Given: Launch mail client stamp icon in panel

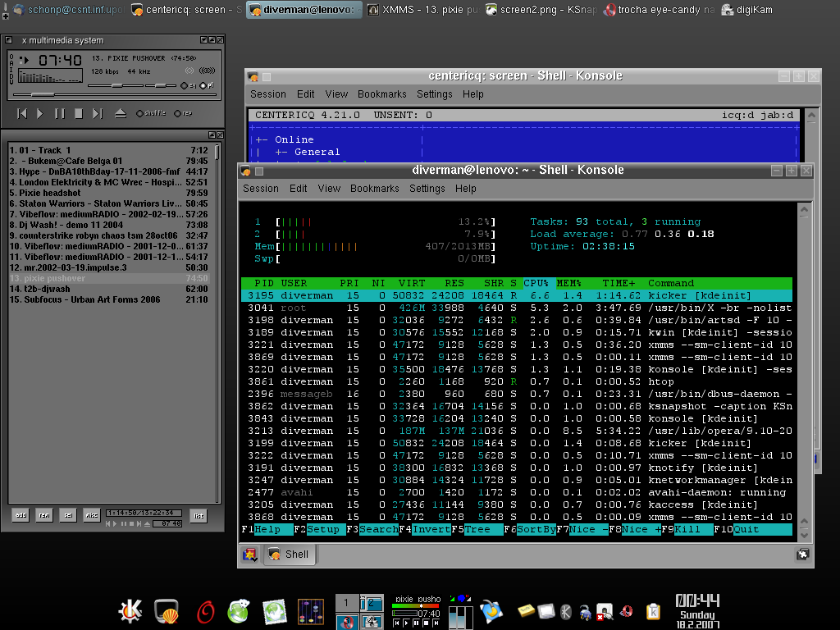Looking at the screenshot, I should 274,612.
